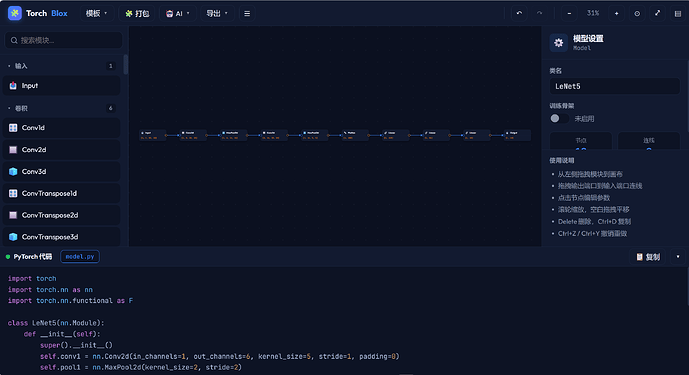Switch to the model.py code tab
The image size is (689, 375).
(x=80, y=256)
